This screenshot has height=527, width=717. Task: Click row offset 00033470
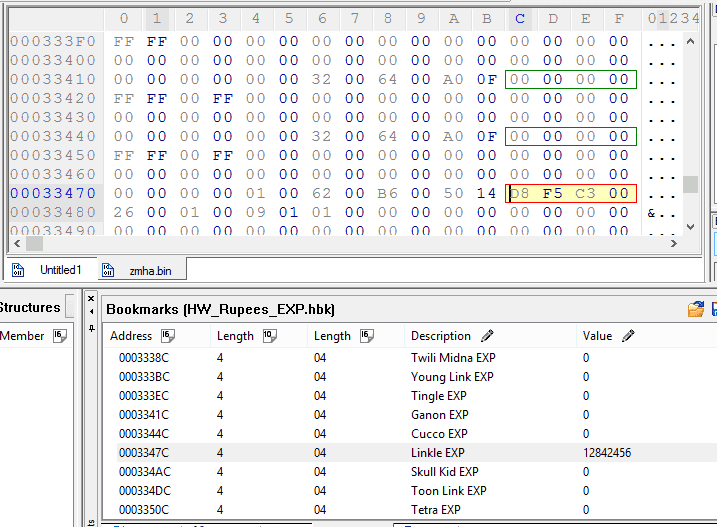click(x=53, y=194)
